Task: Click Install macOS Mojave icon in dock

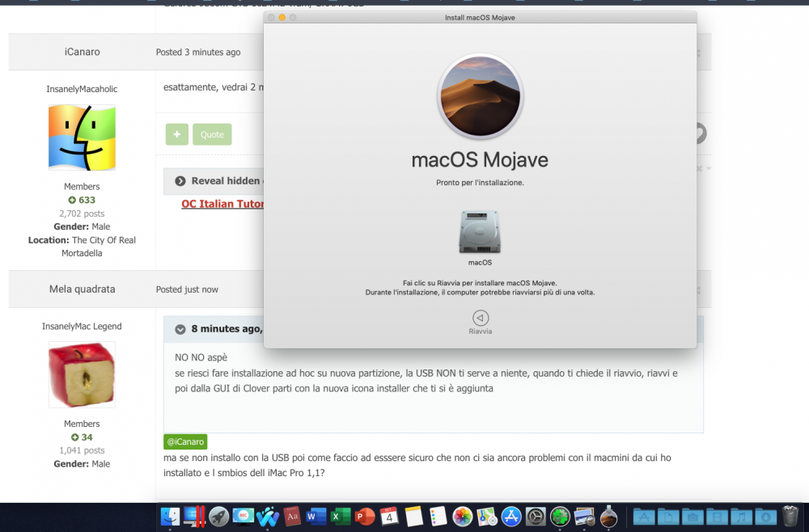Action: pos(608,517)
